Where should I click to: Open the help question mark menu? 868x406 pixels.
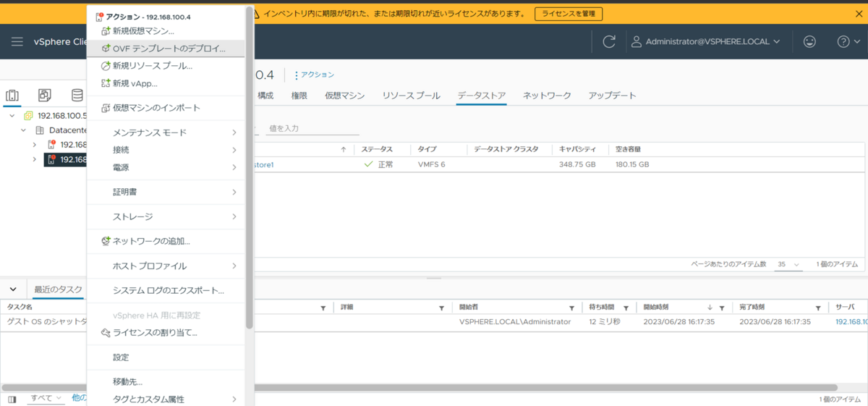[848, 41]
